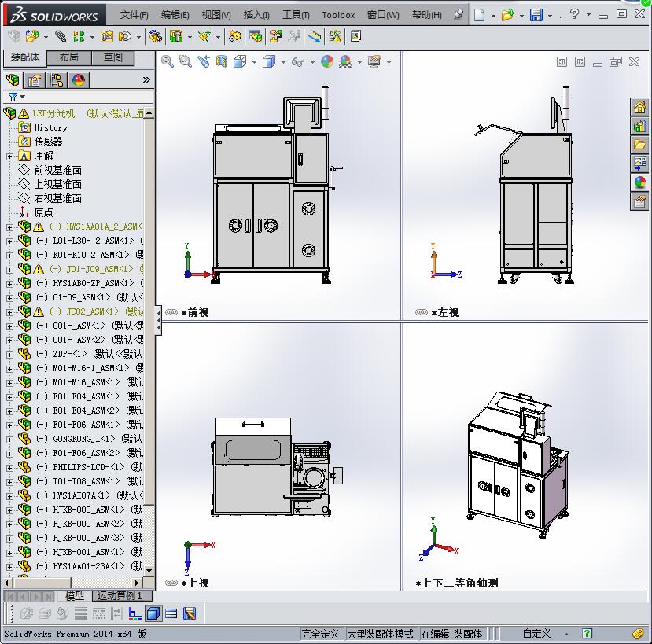Click the Mate paperclip icon
The image size is (652, 644).
tap(61, 37)
